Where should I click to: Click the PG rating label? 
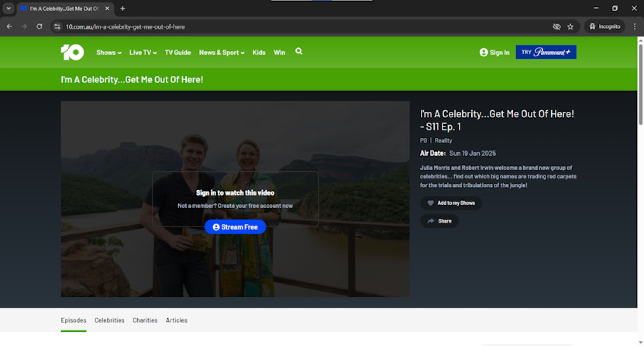(x=423, y=140)
